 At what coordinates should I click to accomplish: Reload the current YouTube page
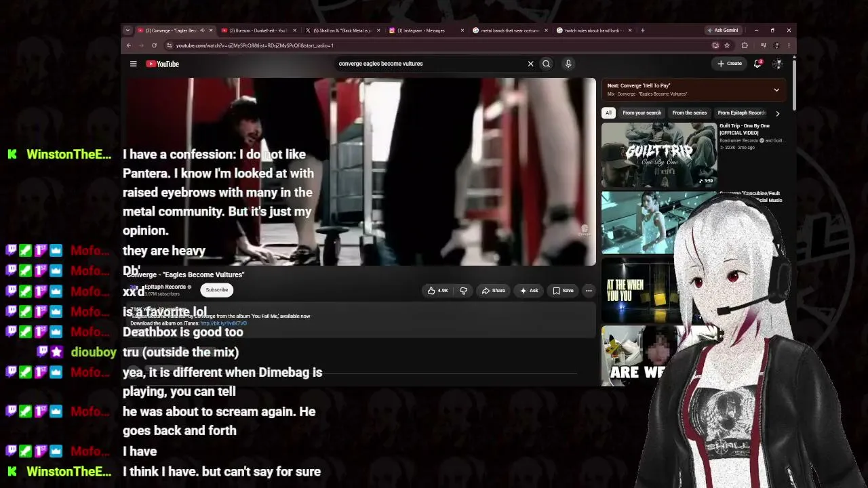coord(154,45)
